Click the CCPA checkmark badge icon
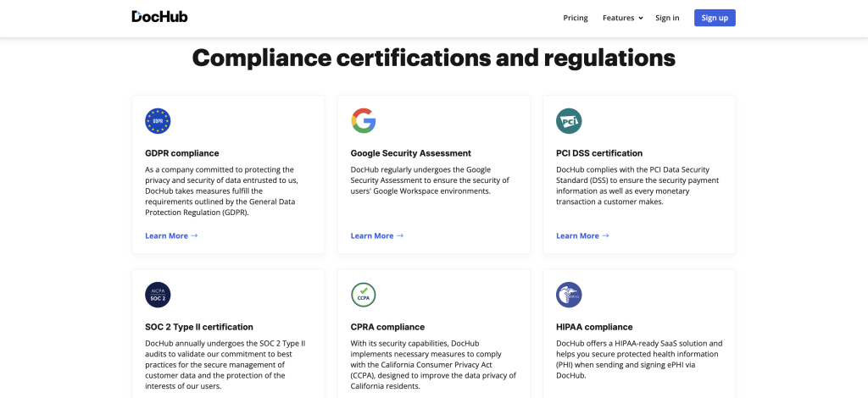 pos(363,295)
